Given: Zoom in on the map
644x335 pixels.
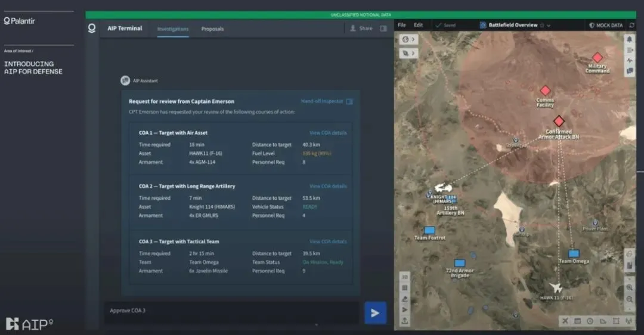Looking at the screenshot, I should pyautogui.click(x=629, y=288).
